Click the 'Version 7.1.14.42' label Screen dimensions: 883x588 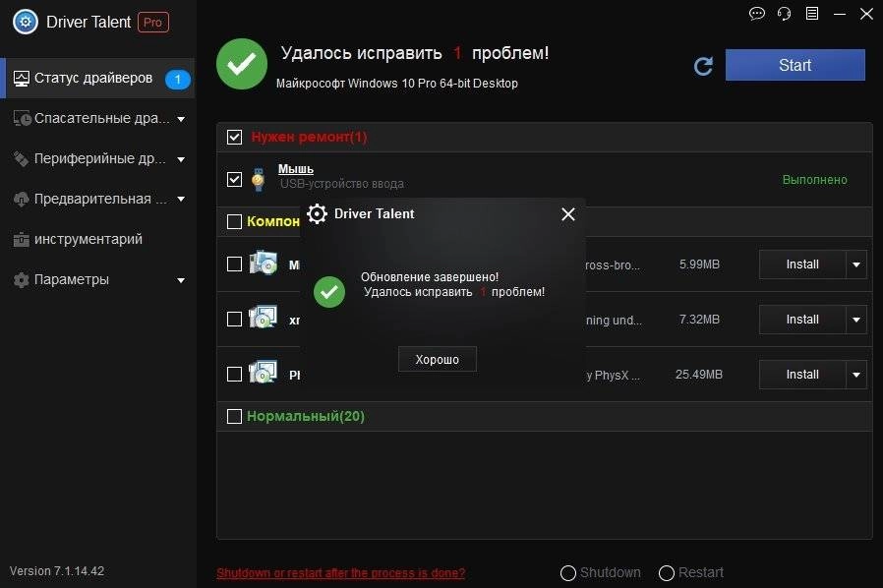(57, 571)
